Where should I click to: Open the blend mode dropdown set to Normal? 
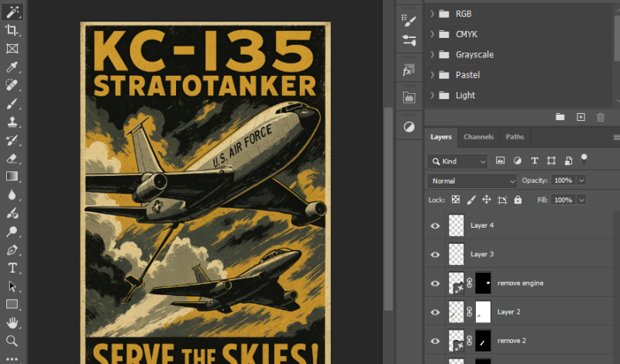coord(472,180)
